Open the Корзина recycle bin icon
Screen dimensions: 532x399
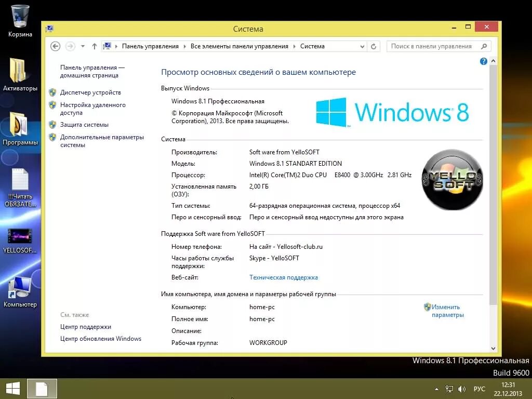pyautogui.click(x=20, y=21)
